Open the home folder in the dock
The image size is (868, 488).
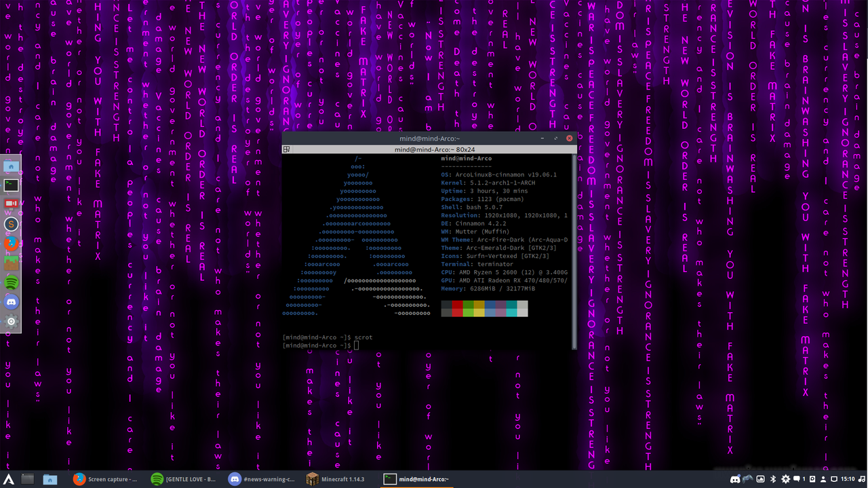11,166
